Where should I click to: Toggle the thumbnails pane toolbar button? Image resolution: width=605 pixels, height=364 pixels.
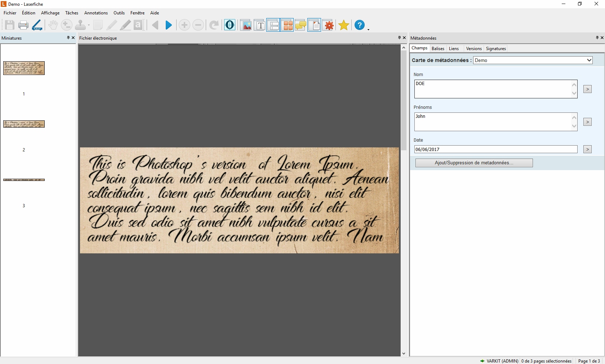pyautogui.click(x=287, y=25)
